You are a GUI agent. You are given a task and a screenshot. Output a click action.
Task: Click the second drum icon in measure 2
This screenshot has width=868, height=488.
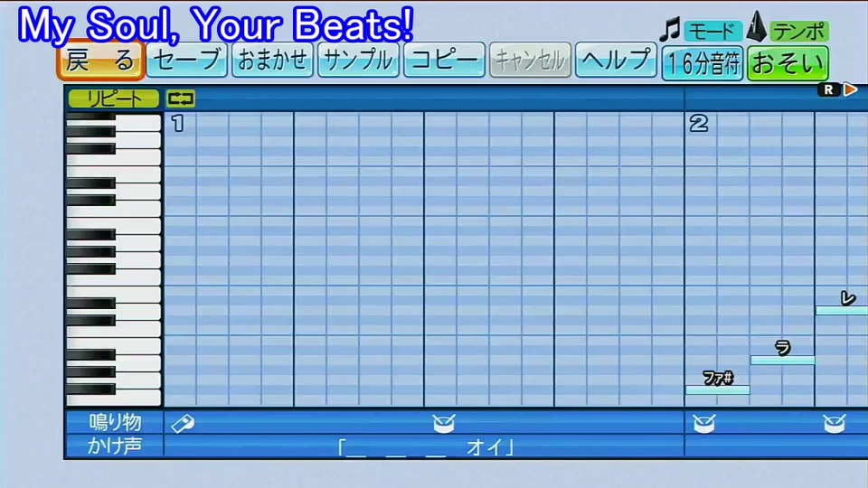(x=835, y=423)
